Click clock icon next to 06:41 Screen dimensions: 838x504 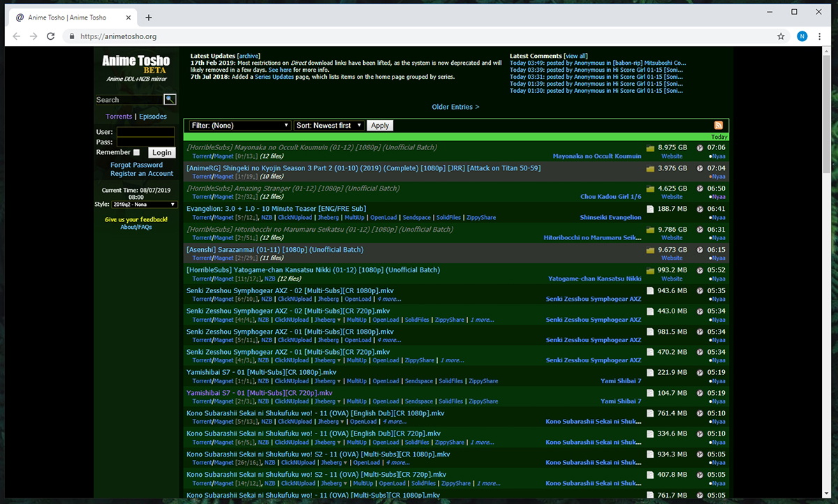tap(700, 209)
